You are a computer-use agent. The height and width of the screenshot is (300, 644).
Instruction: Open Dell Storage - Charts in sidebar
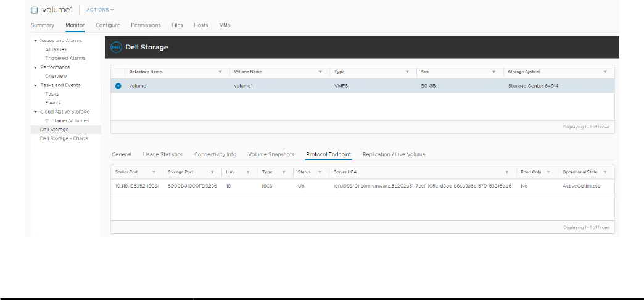64,138
